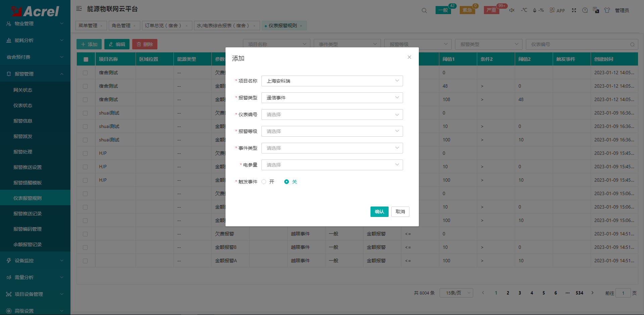Screen dimensions: 644x315
Task: Go to previous page arrow in pagination
Action: pyautogui.click(x=483, y=293)
